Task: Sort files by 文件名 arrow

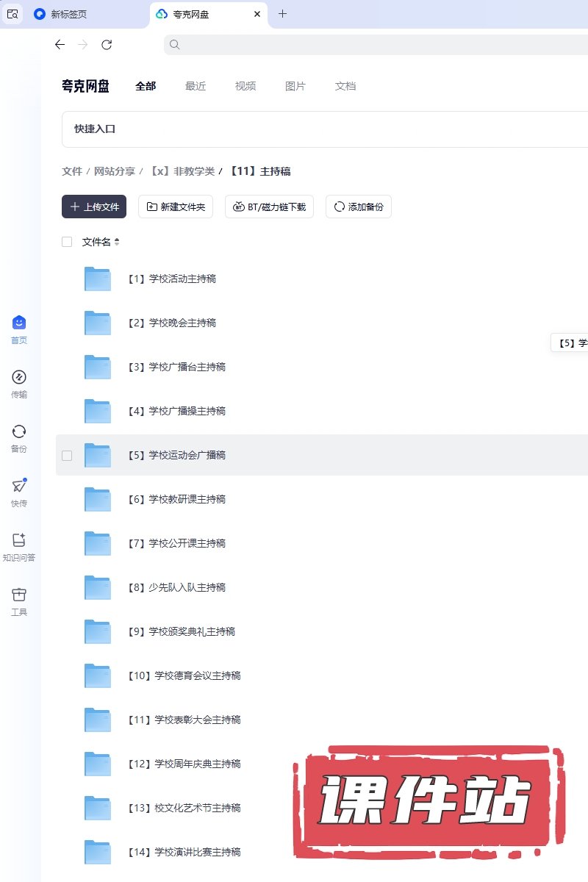Action: click(x=116, y=242)
